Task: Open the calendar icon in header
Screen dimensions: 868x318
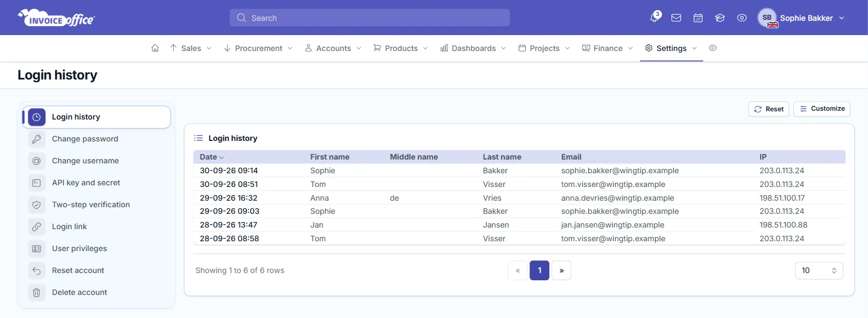Action: (698, 18)
